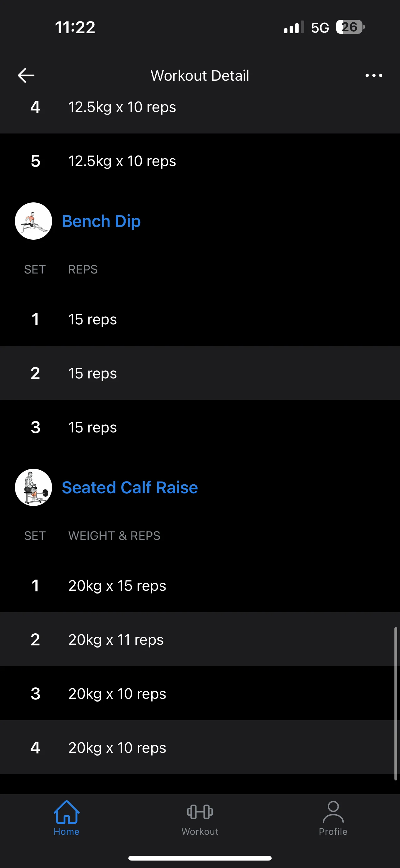Select Seated Calf Raise set 4 row
This screenshot has height=868, width=400.
200,748
